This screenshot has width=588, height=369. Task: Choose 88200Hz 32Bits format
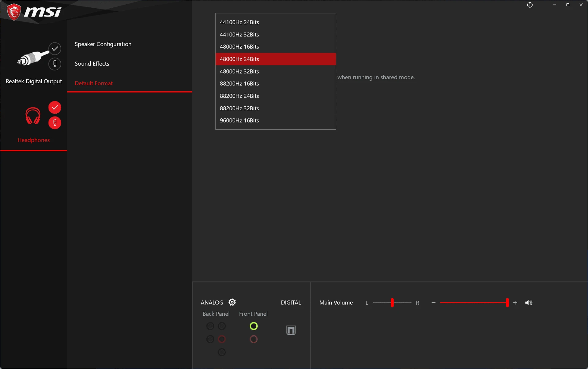point(276,108)
